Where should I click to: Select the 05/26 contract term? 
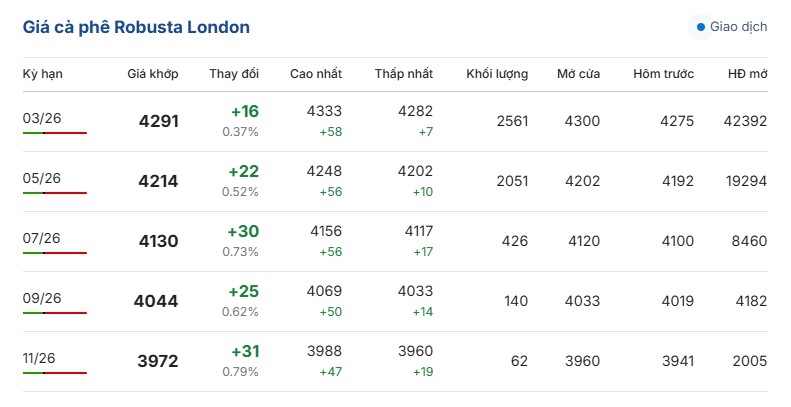click(42, 178)
